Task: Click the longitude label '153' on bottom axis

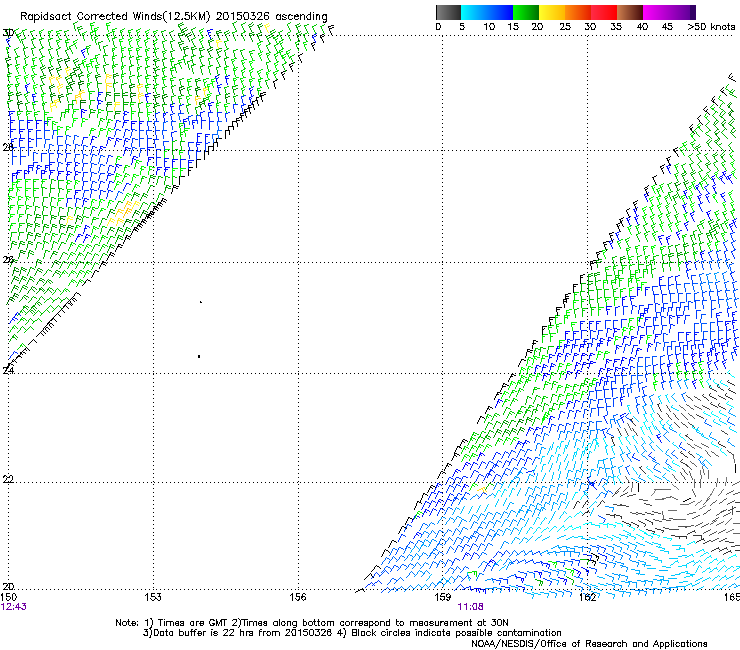Action: [x=153, y=597]
